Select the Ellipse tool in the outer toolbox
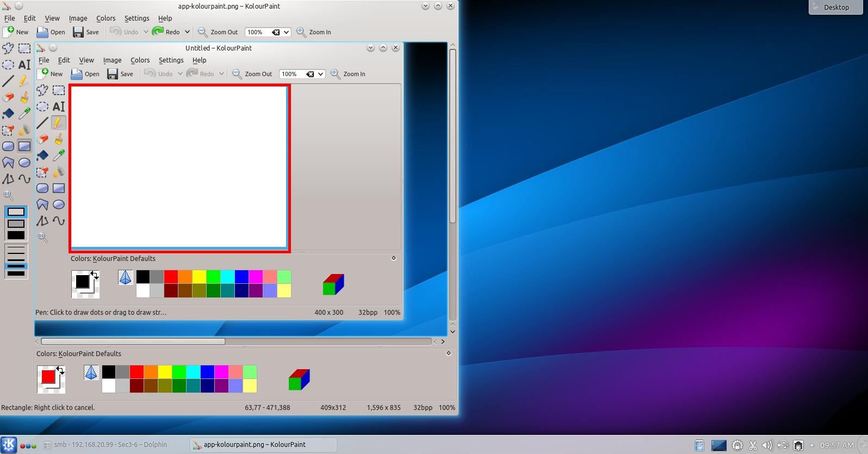The width and height of the screenshot is (868, 454). 24,163
